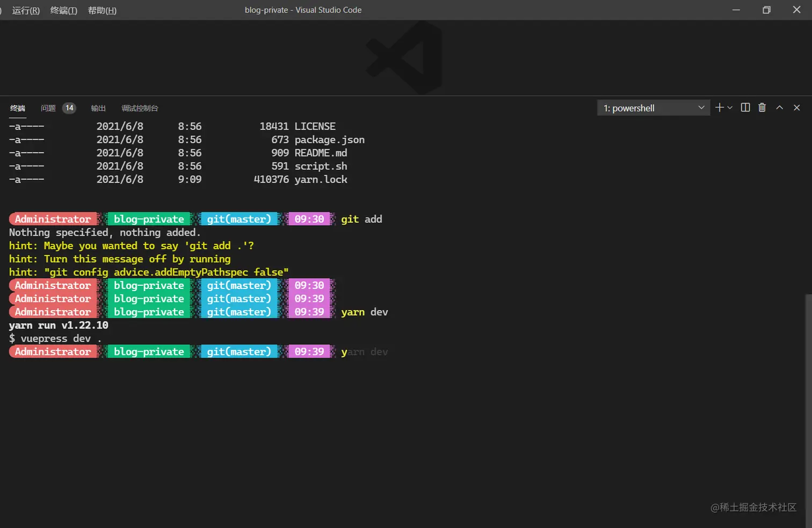
Task: Click the problems count badge 14
Action: pos(69,108)
